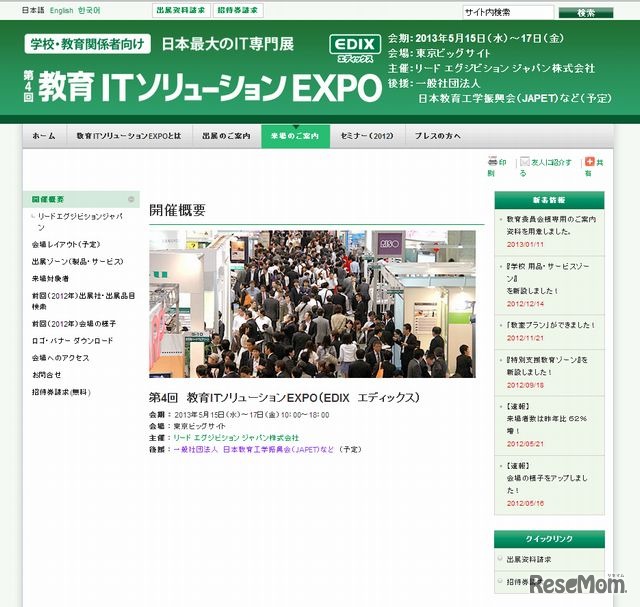
Task: Open ロゴ・バナー ダウンロード sidebar link
Action: coord(73,341)
